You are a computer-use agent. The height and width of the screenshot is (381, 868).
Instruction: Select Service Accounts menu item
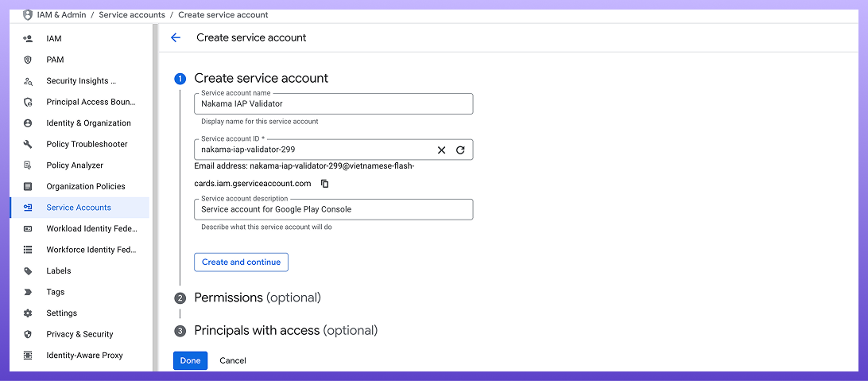[x=79, y=208]
